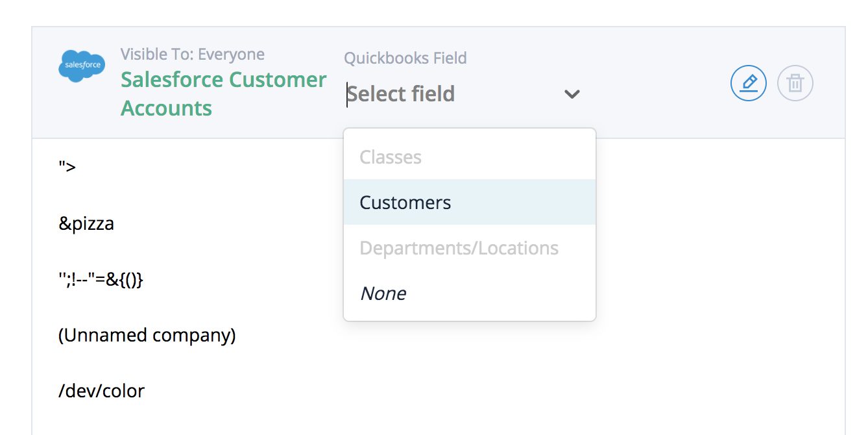Select the Classes option
Viewport: 868px width, 435px height.
[391, 157]
